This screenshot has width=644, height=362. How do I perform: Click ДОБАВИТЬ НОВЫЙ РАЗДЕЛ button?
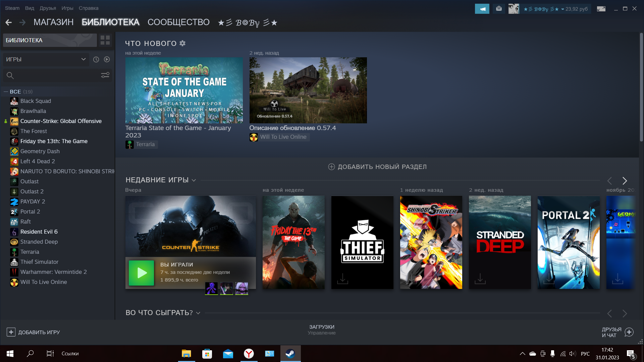(x=377, y=167)
